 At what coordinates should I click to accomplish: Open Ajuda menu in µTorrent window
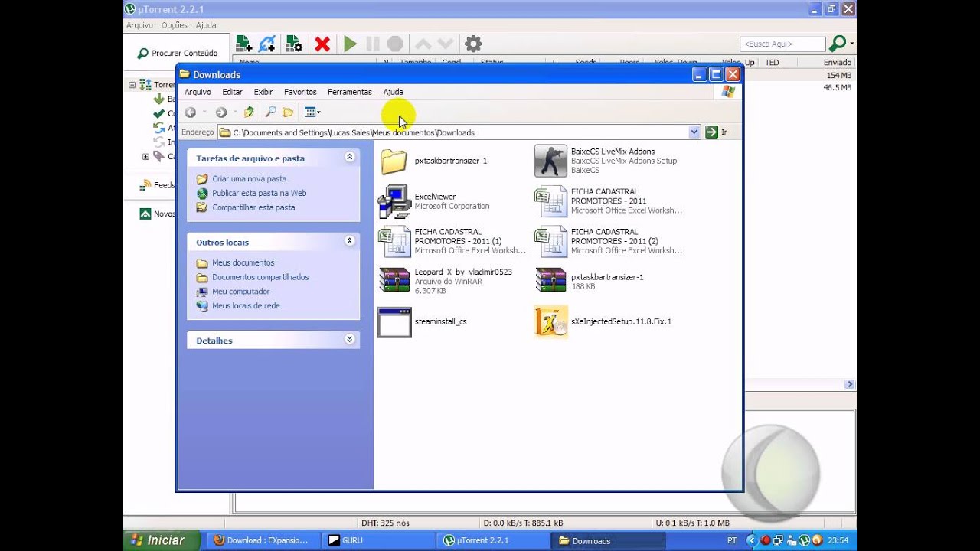(206, 25)
